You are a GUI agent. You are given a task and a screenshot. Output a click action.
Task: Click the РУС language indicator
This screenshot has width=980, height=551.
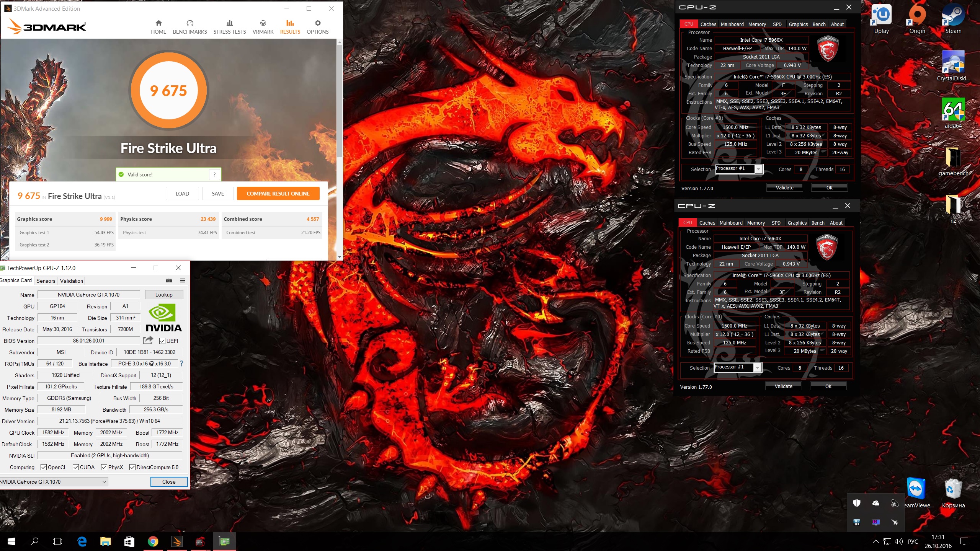(x=913, y=541)
